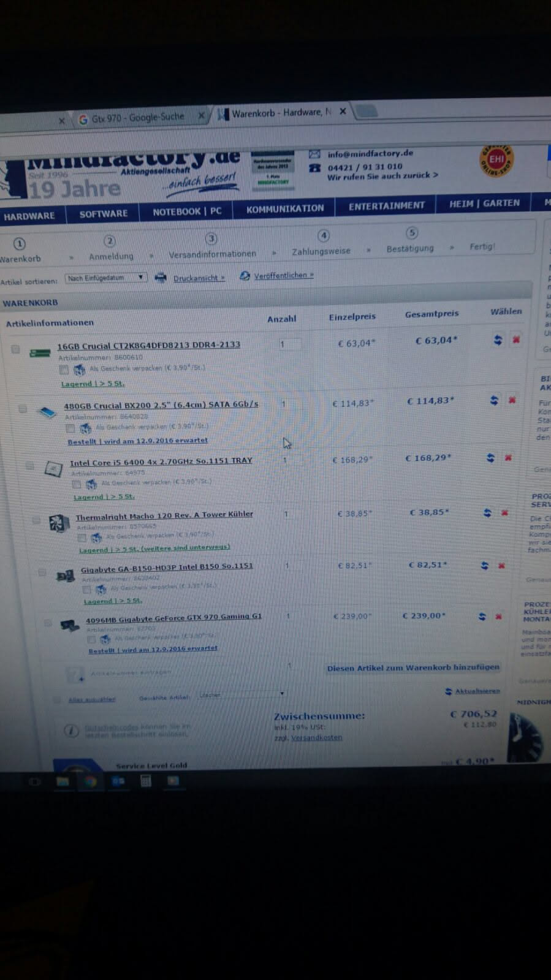Click quantity field of 16GB Crucial RAM
This screenshot has height=980, width=551.
[x=289, y=344]
